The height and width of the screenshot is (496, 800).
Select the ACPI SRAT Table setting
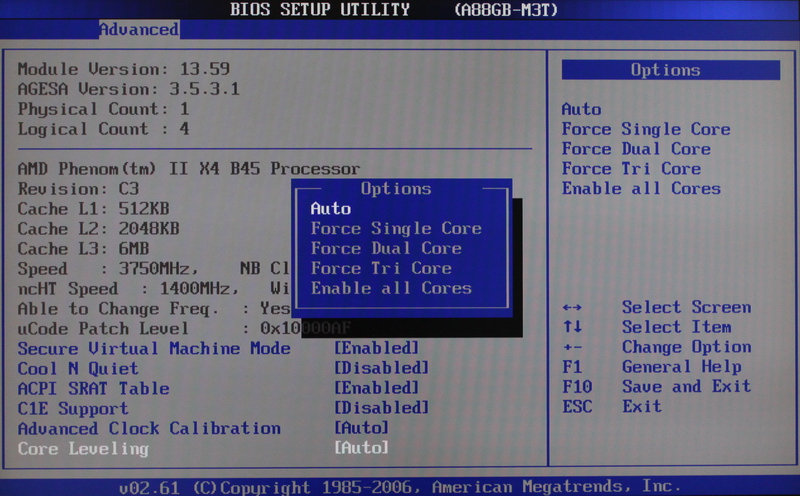point(93,388)
